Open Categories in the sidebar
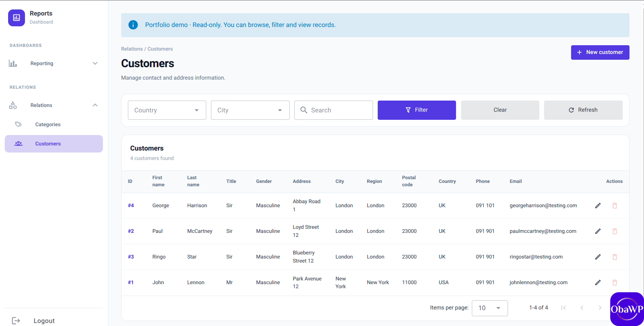Screen dimensions: 644x326 [54, 125]
